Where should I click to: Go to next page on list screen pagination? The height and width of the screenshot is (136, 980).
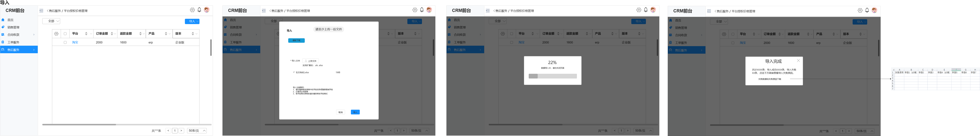tap(181, 131)
